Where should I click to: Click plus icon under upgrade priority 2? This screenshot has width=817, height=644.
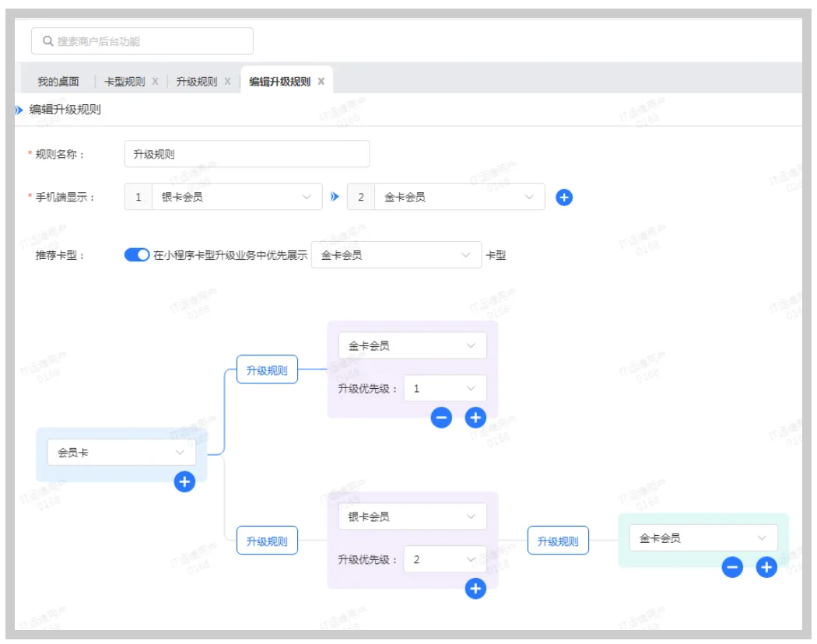pyautogui.click(x=475, y=589)
